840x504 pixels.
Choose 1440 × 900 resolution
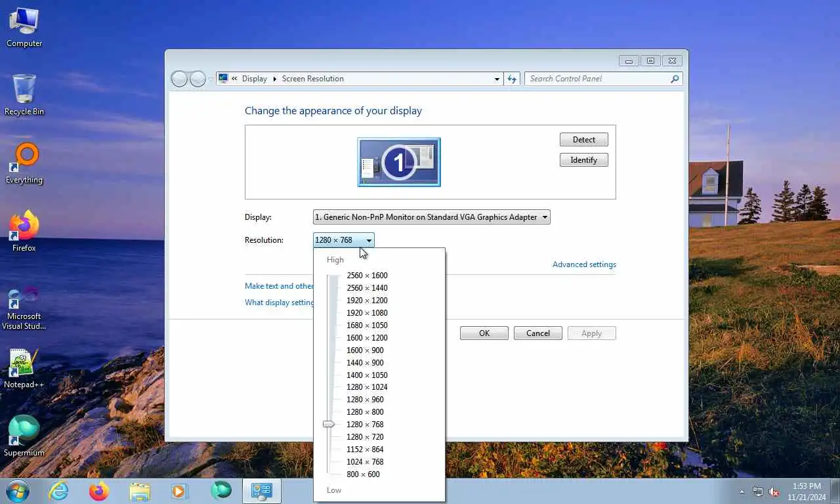pos(365,363)
